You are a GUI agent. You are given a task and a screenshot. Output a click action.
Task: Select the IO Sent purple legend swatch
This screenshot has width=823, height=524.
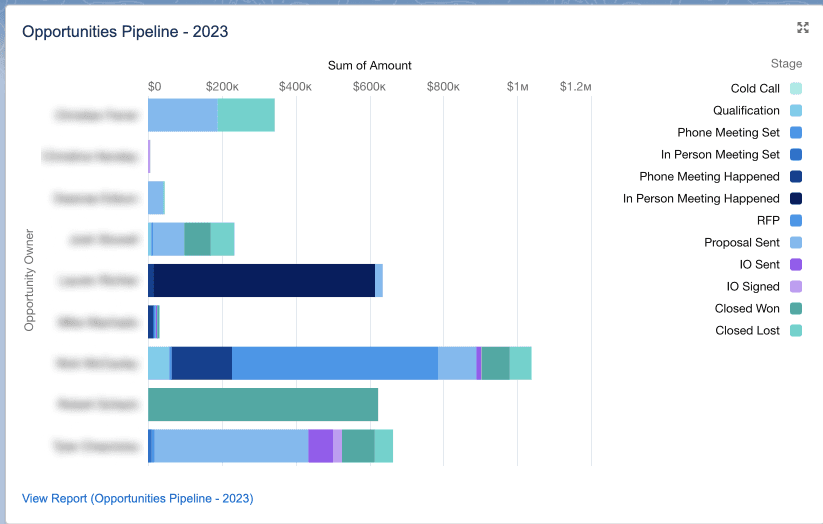click(796, 265)
